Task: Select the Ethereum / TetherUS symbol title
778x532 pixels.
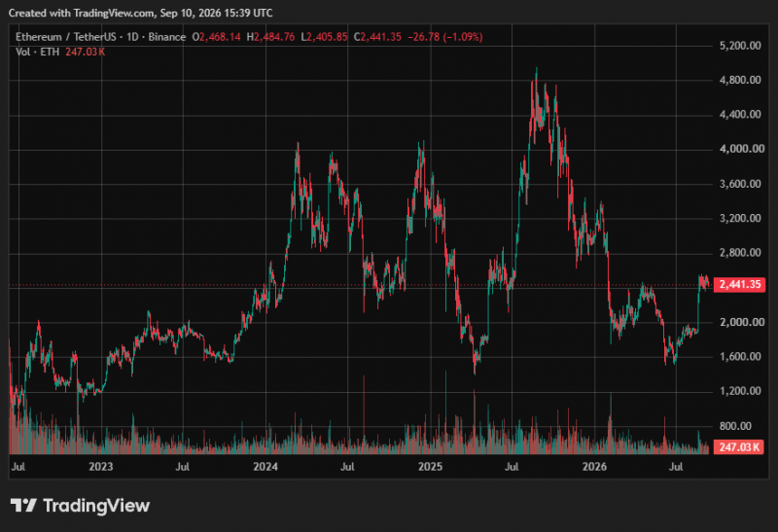Action: (66, 37)
